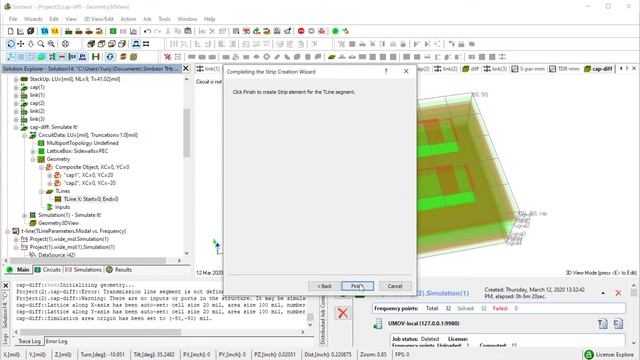This screenshot has height=360, width=640.
Task: Select the magnifier zoom tool
Action: coord(41,44)
